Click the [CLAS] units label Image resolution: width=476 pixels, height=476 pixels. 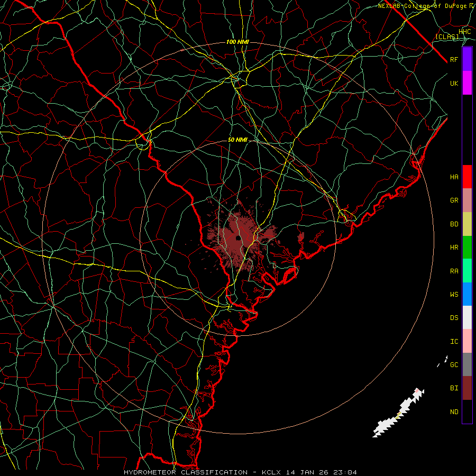pos(447,36)
